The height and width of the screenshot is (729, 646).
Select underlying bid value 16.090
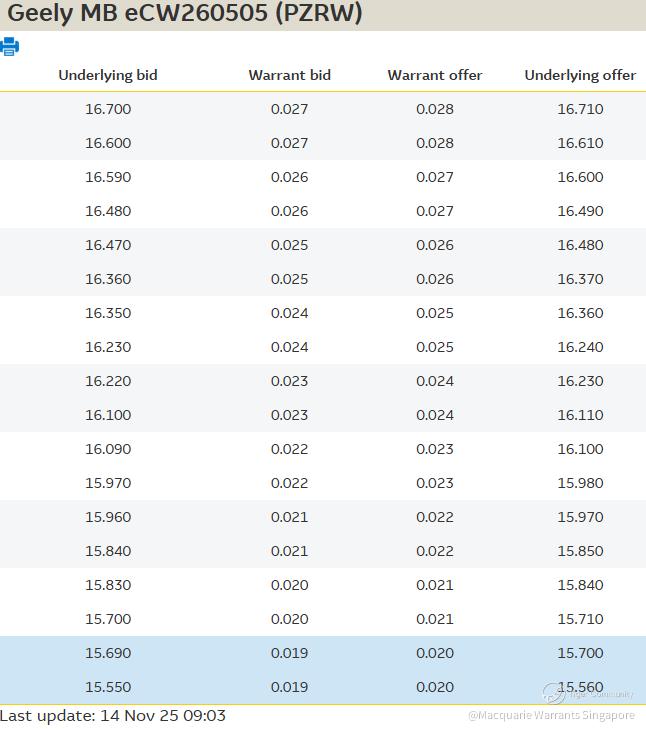click(108, 449)
